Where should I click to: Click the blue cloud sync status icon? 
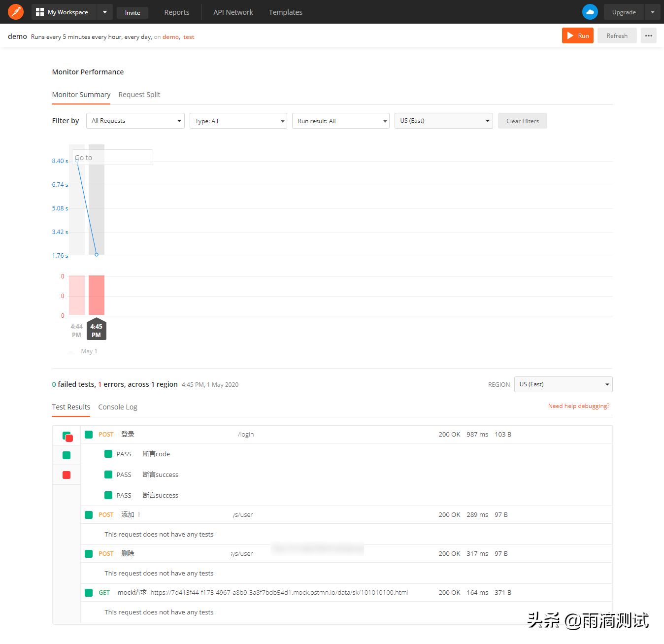(x=590, y=11)
